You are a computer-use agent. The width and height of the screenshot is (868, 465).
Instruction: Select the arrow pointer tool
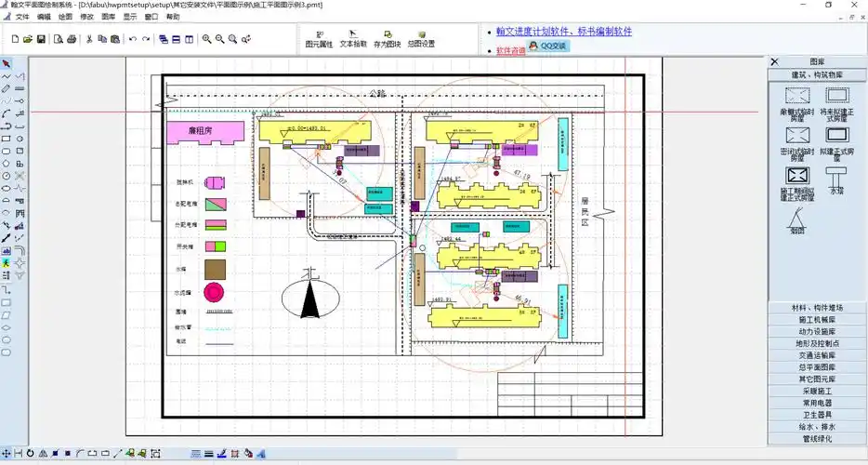(7, 63)
